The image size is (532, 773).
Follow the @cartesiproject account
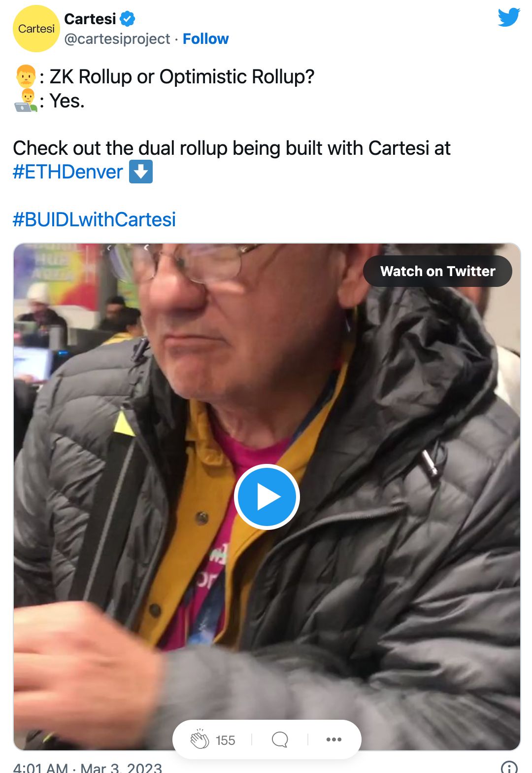205,39
